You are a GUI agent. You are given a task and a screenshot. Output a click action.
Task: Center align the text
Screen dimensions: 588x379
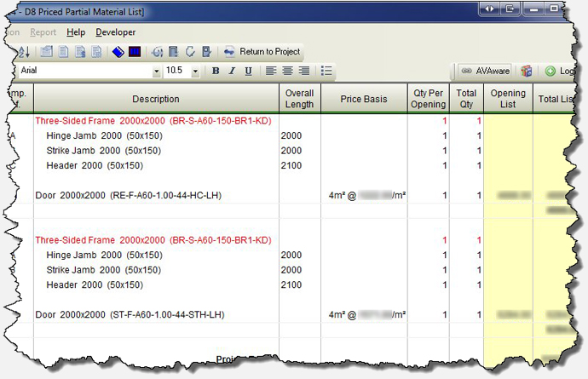[287, 71]
